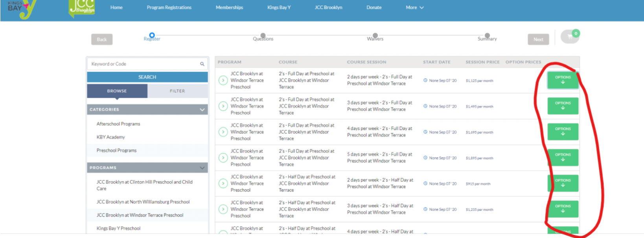The height and width of the screenshot is (238, 644).
Task: Click the JCC Brooklyn logo
Action: coord(82,8)
